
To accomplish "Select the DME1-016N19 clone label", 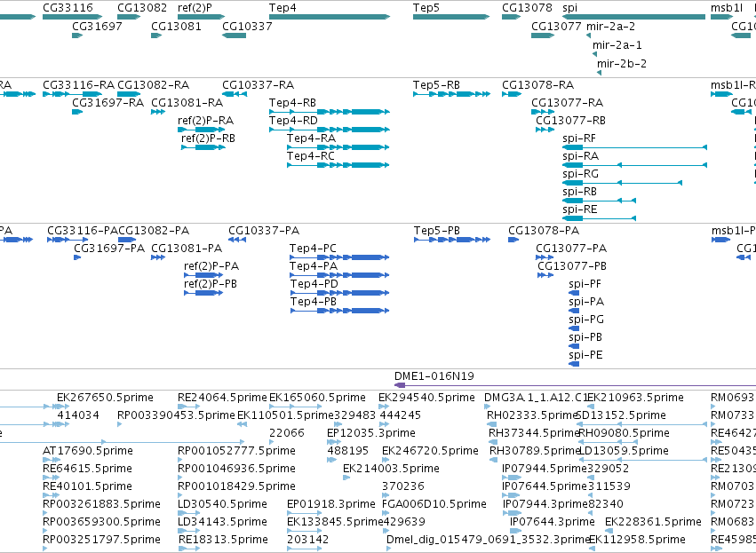I will tap(434, 376).
